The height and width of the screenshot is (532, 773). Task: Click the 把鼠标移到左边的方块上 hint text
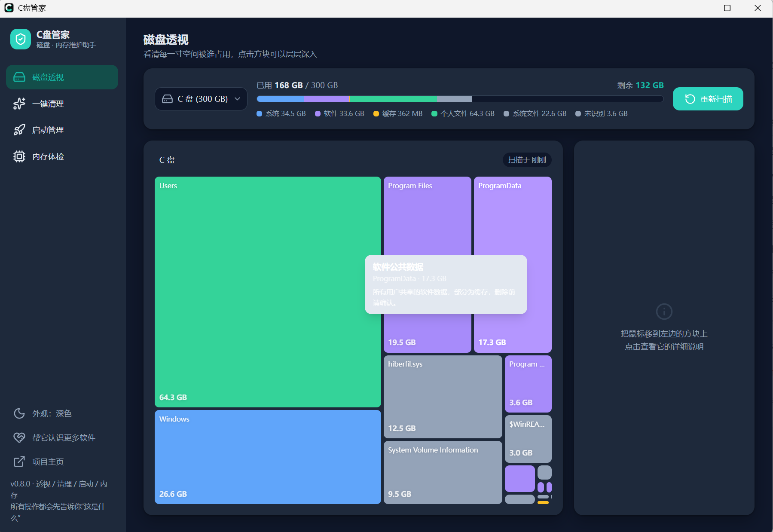point(664,334)
